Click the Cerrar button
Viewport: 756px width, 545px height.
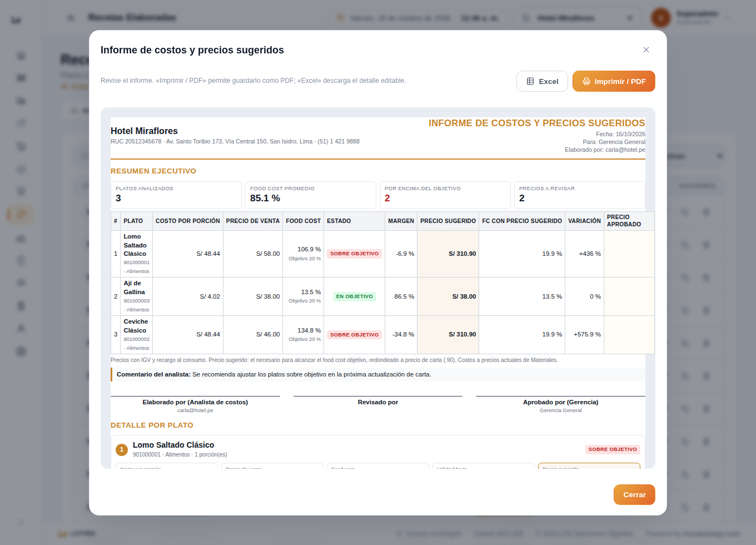634,495
